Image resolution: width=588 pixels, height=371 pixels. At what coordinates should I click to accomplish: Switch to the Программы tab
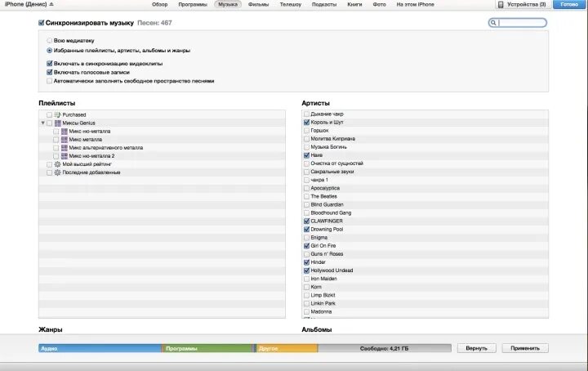193,5
